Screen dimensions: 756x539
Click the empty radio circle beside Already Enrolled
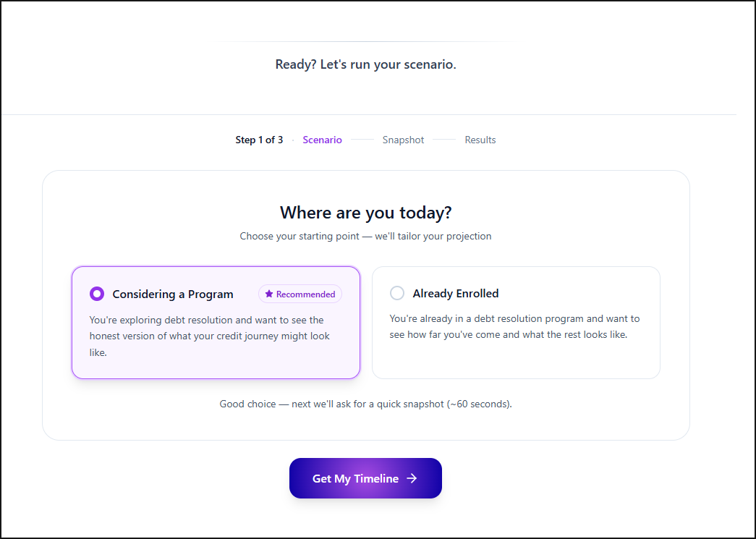point(396,293)
